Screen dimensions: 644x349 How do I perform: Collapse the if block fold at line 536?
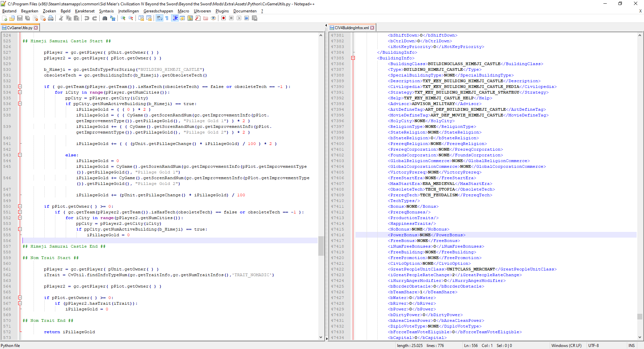coord(20,104)
